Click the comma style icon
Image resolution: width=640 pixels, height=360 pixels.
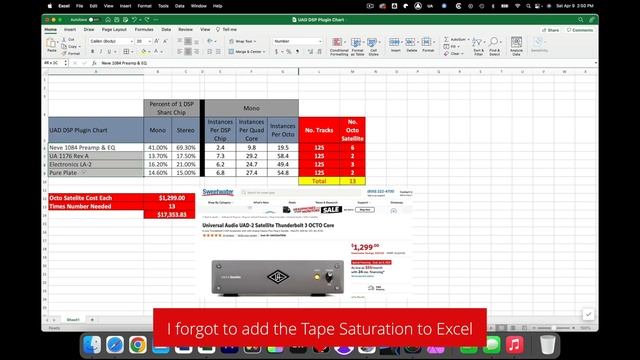(297, 52)
